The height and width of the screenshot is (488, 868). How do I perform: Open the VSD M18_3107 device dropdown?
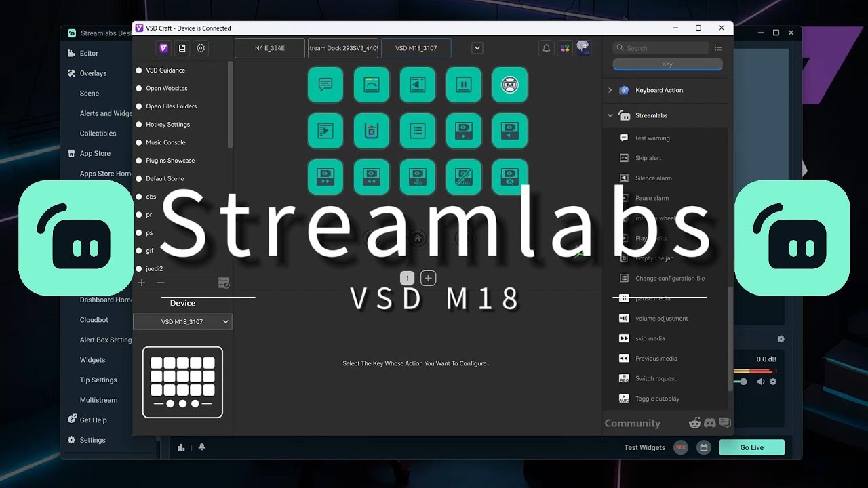pos(182,322)
